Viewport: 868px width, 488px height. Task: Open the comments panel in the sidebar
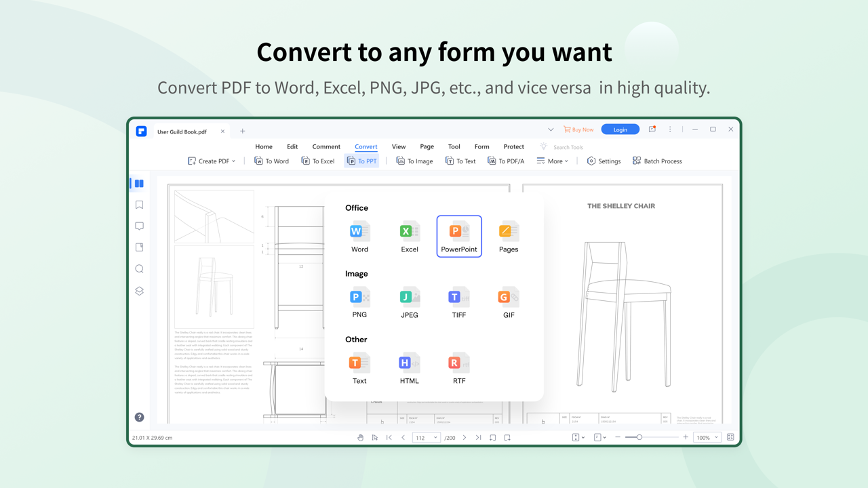139,226
